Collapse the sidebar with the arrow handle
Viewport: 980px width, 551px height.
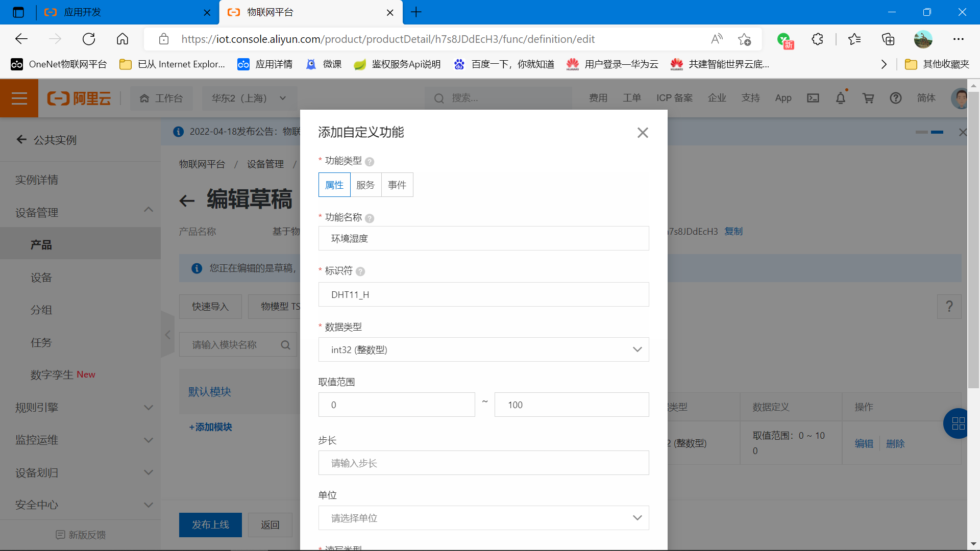[167, 335]
